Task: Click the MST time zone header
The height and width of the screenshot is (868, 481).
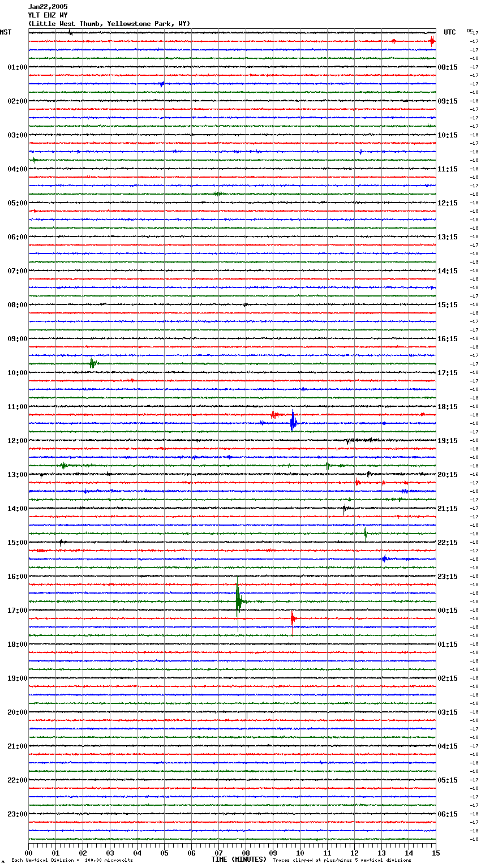Action: [x=6, y=32]
